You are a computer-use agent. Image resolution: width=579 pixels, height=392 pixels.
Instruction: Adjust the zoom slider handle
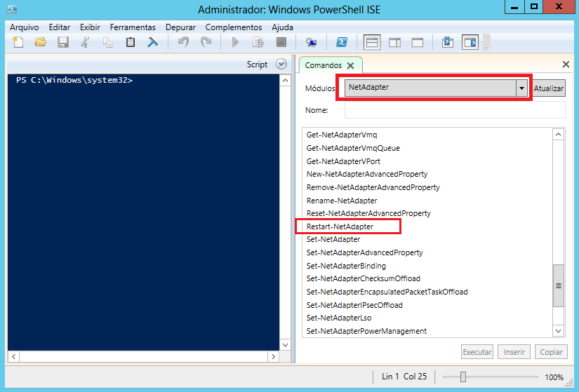point(463,377)
